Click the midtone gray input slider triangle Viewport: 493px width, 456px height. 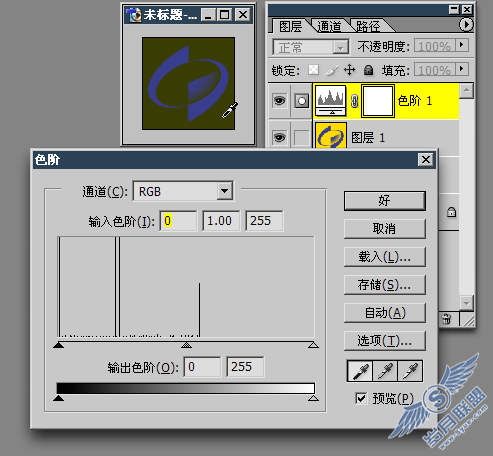pyautogui.click(x=186, y=345)
